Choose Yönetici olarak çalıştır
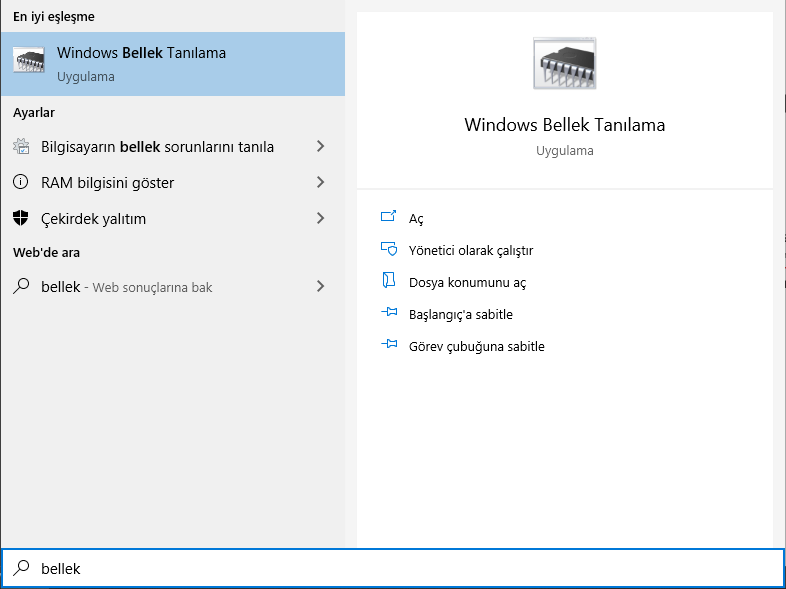786x589 pixels. (471, 250)
